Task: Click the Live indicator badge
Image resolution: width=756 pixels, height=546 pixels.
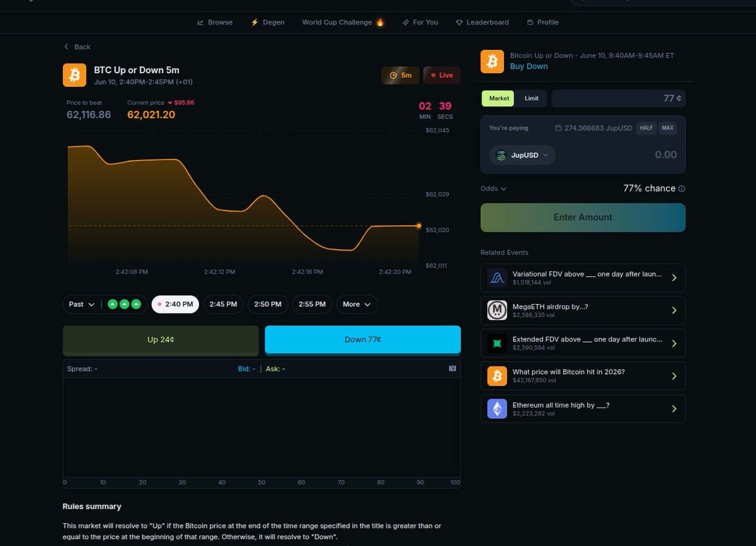Action: [x=442, y=75]
